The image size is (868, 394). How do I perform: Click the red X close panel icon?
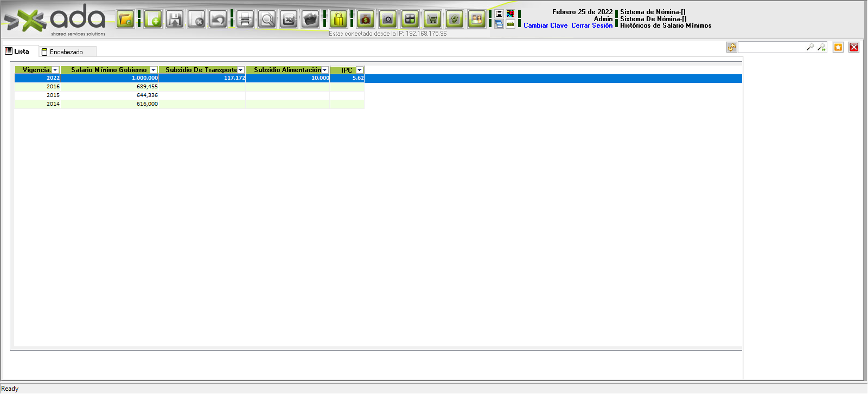(x=854, y=47)
